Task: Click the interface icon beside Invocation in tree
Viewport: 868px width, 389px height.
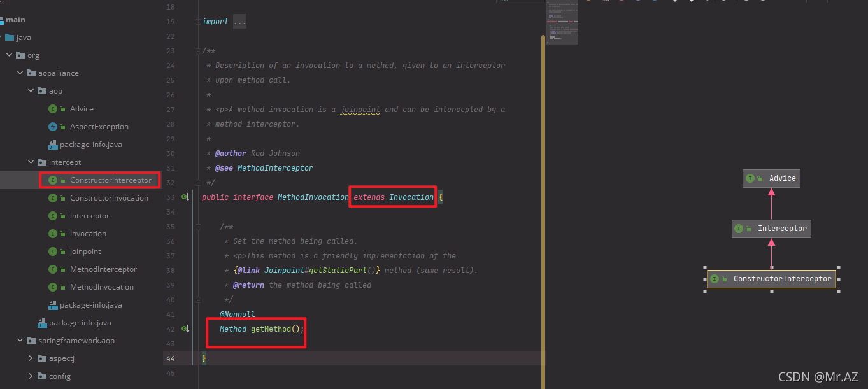Action: click(53, 234)
